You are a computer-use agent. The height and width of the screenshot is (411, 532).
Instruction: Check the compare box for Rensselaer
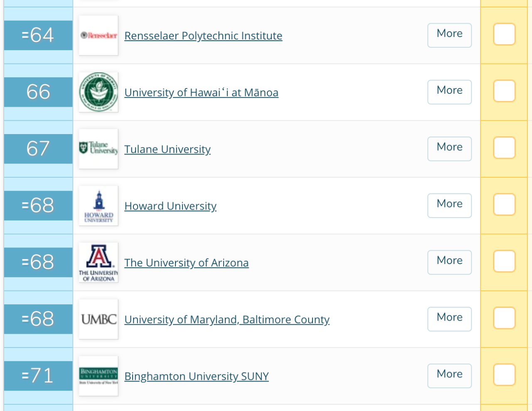pyautogui.click(x=504, y=34)
